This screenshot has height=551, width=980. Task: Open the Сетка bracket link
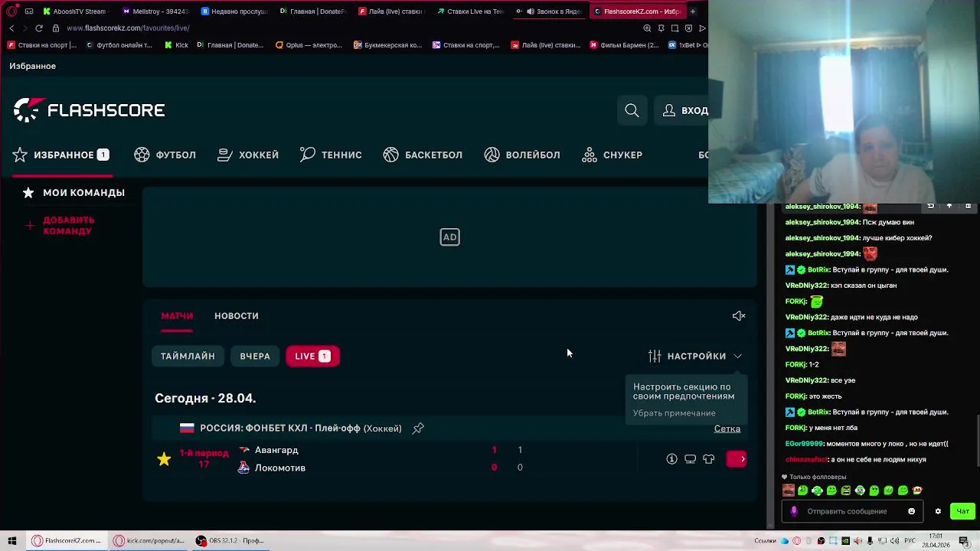pyautogui.click(x=727, y=429)
